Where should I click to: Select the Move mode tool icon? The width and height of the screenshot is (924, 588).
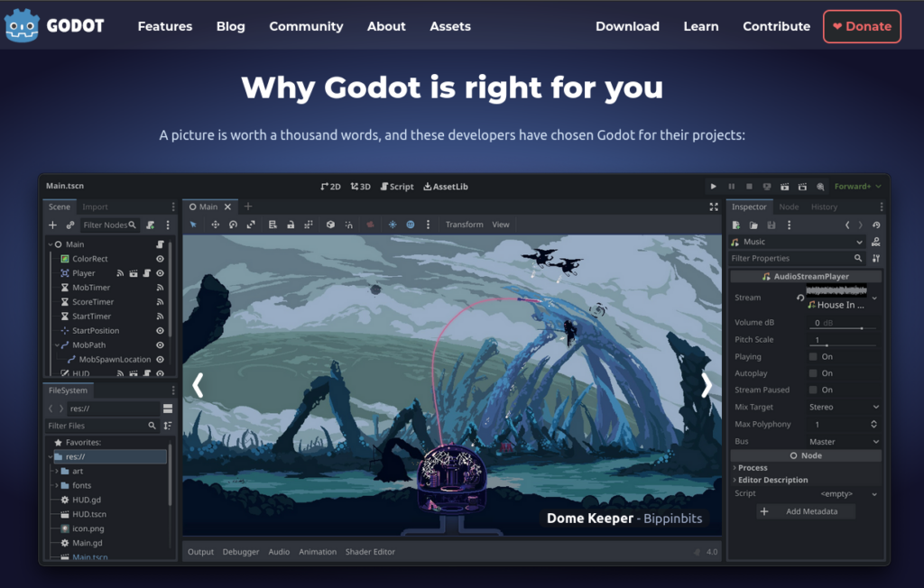tap(215, 225)
